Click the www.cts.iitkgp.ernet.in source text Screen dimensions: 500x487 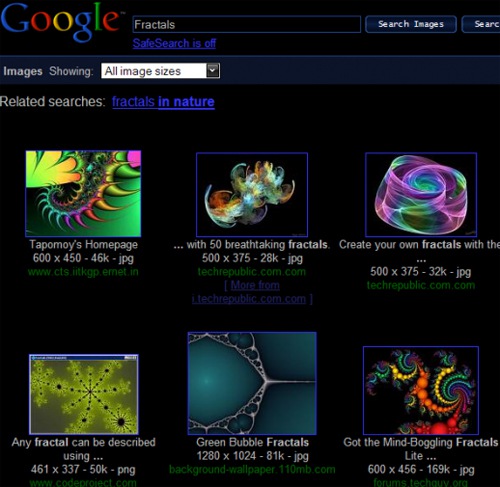83,272
